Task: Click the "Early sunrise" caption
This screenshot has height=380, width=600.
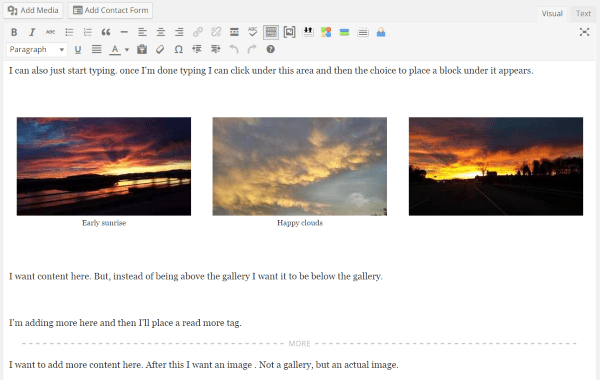Action: (x=104, y=223)
